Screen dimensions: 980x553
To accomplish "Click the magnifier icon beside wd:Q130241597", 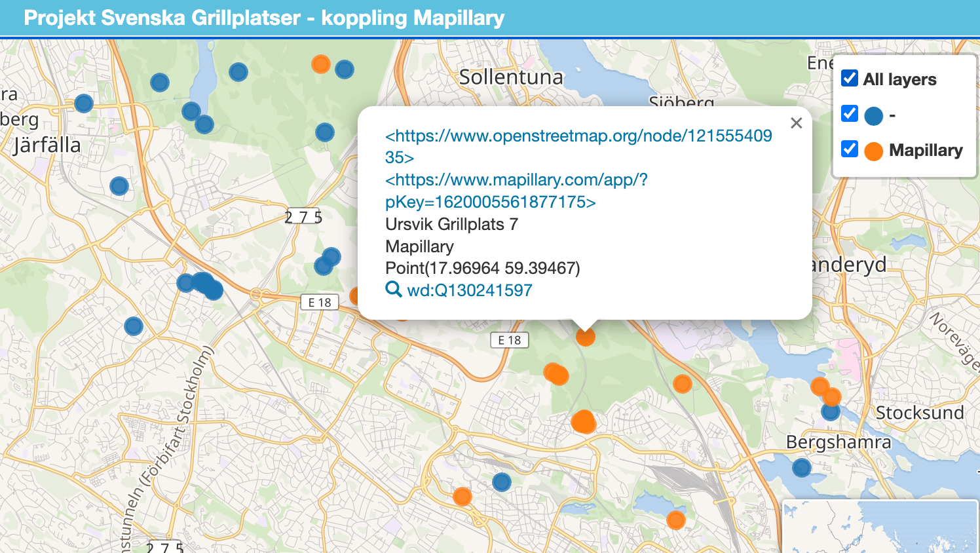I will [393, 290].
